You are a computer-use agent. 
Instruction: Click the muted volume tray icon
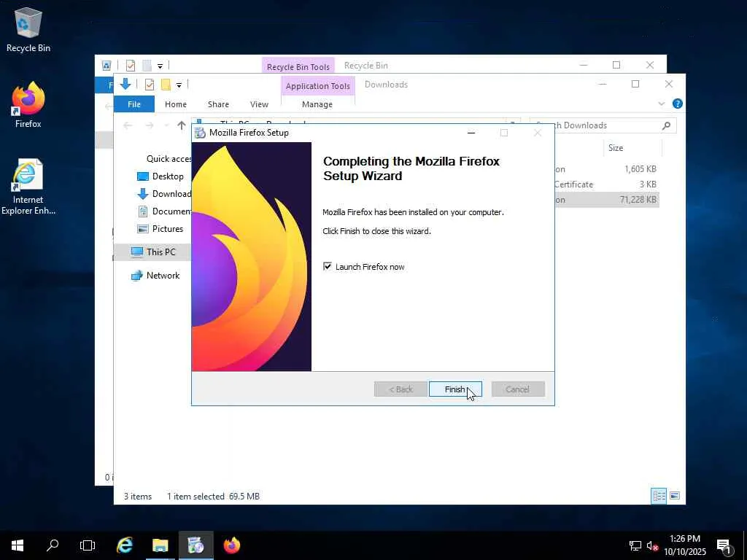tap(652, 545)
